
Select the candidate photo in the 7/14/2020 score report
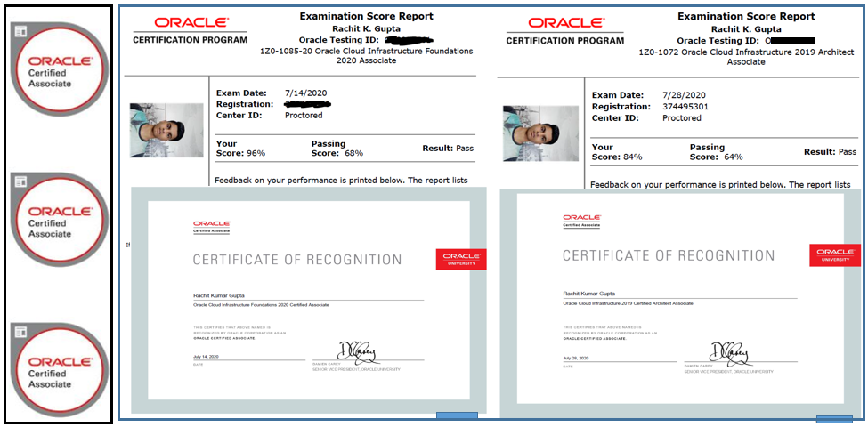click(x=166, y=131)
